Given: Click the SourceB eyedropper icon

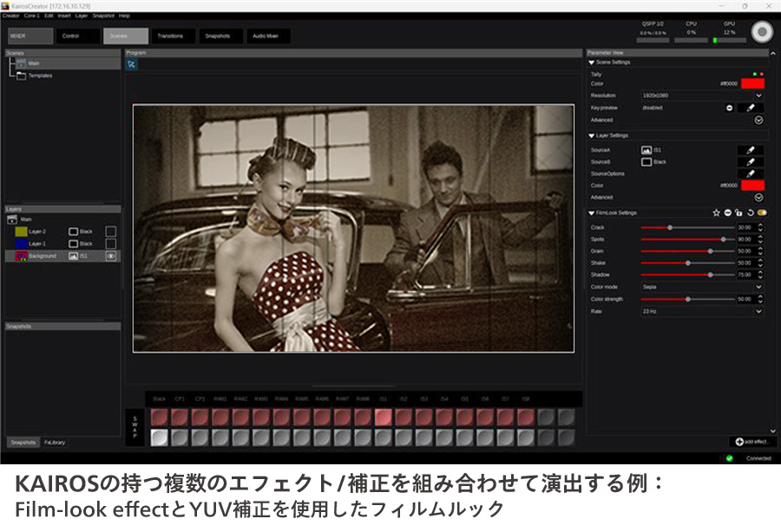Looking at the screenshot, I should [750, 162].
